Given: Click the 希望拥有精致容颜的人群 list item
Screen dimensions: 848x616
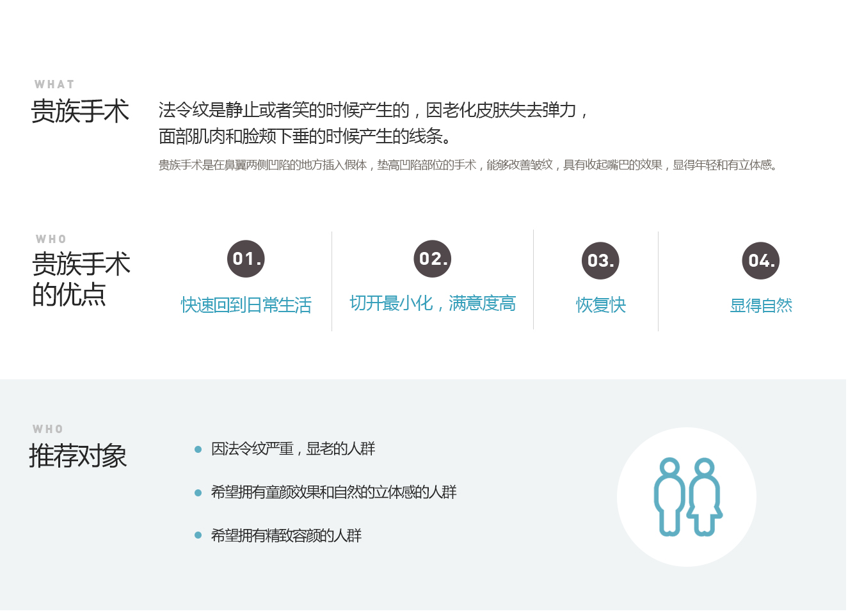Looking at the screenshot, I should pos(286,535).
